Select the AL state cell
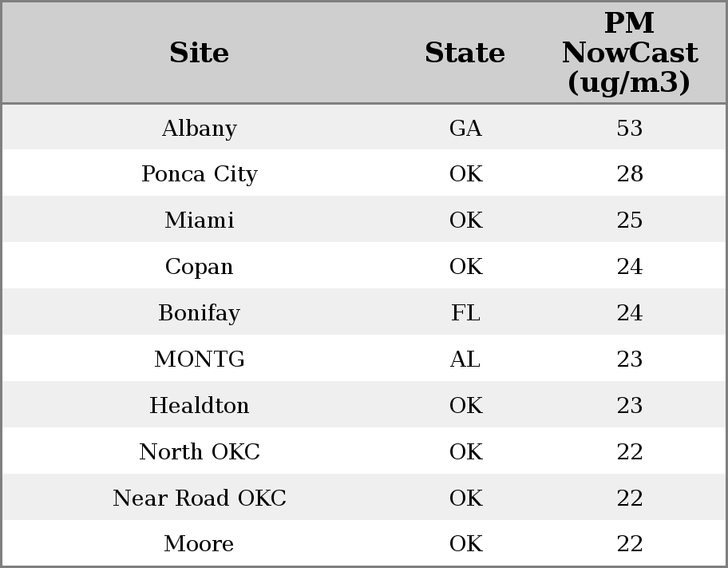This screenshot has width=728, height=568. click(x=465, y=359)
